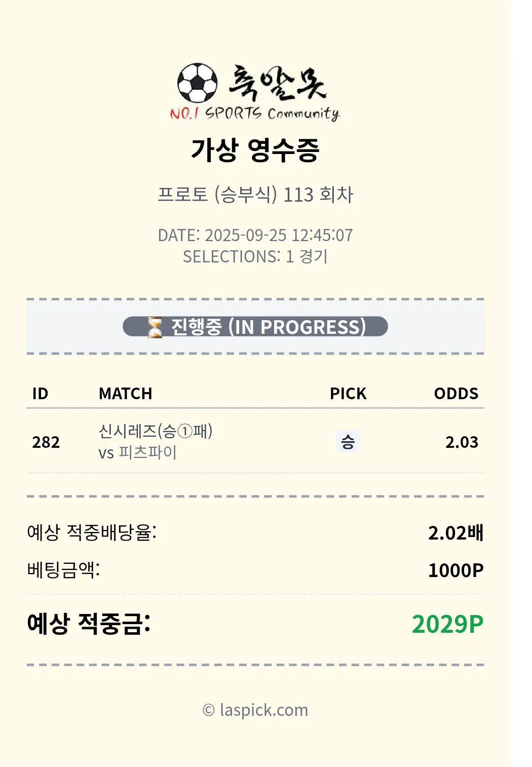Click the 가상 영수증 title
Screen dimensions: 532x767
pyautogui.click(x=255, y=150)
